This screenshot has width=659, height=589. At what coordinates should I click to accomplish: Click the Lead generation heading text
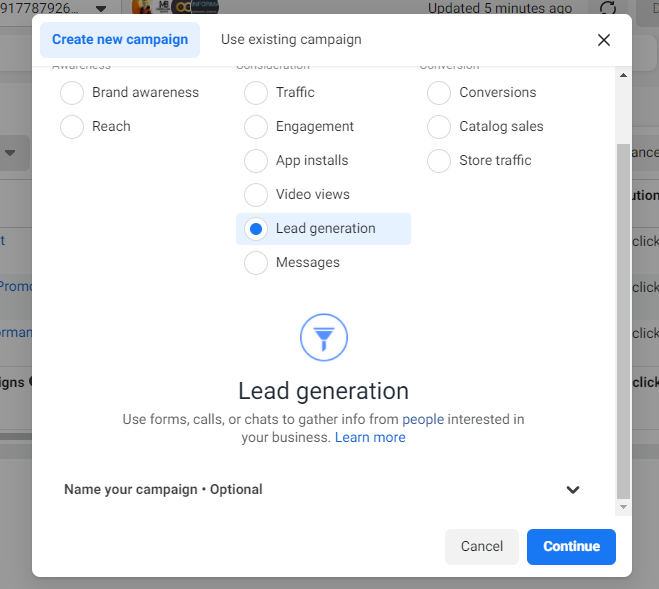[x=323, y=391]
